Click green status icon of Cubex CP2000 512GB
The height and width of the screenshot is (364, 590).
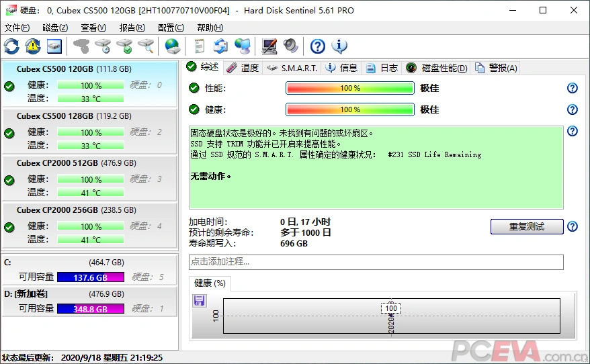coord(9,180)
